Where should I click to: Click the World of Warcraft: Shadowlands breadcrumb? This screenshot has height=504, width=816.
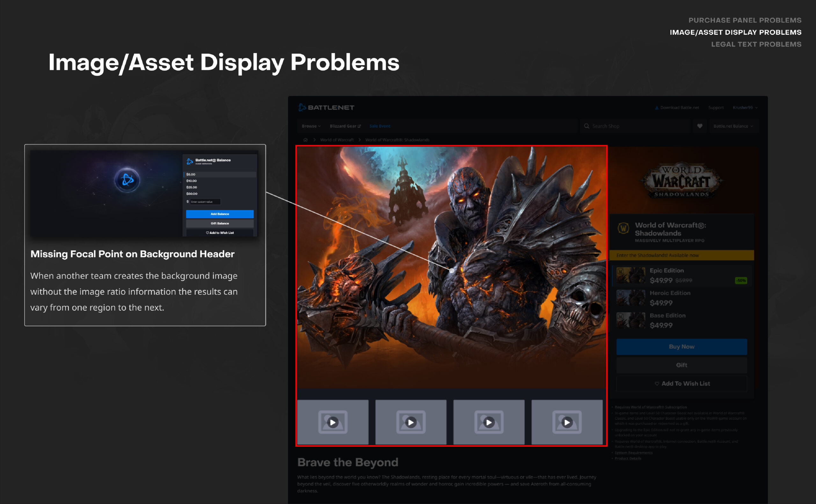point(397,140)
